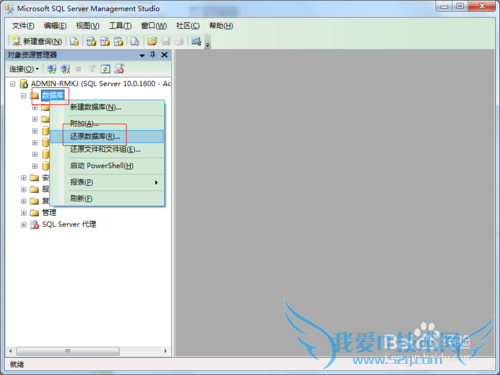Viewport: 500px width, 375px height.
Task: Open the 帮助(H) menu
Action: pyautogui.click(x=221, y=26)
